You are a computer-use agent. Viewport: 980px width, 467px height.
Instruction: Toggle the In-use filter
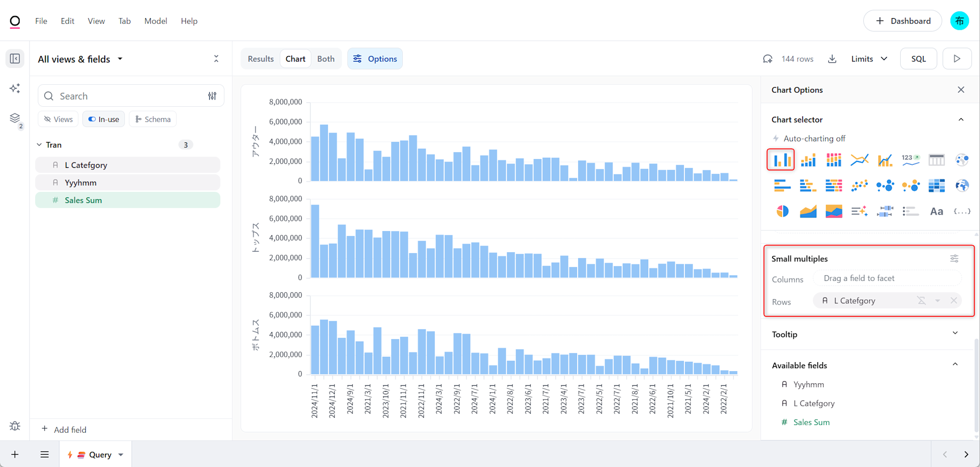104,119
